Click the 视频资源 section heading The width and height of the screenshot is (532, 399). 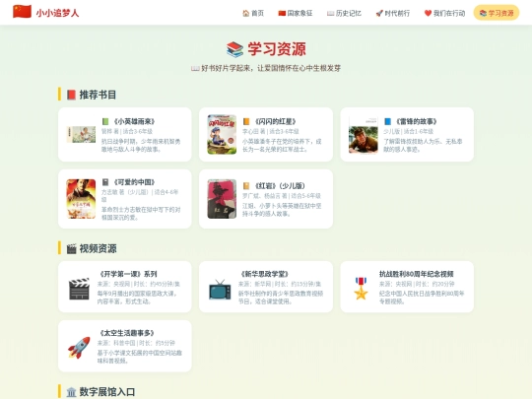(x=99, y=248)
